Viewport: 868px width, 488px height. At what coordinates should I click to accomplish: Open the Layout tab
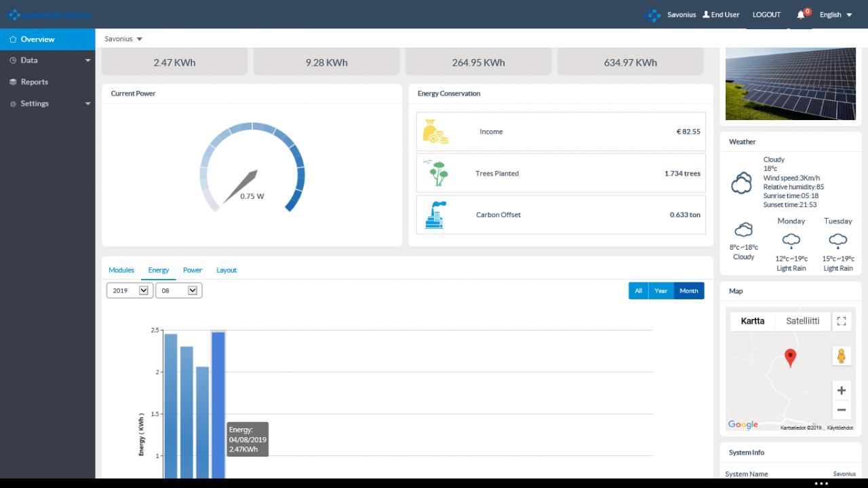tap(226, 270)
